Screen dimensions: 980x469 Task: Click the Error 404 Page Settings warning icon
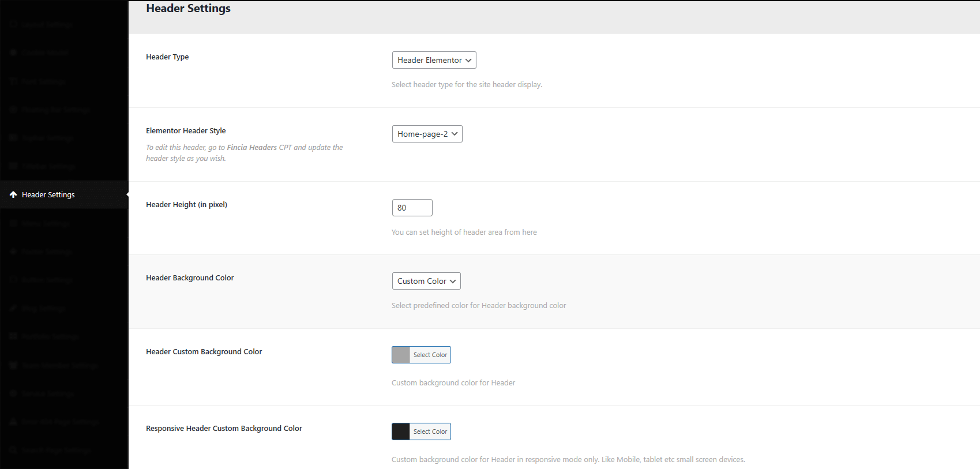13,422
